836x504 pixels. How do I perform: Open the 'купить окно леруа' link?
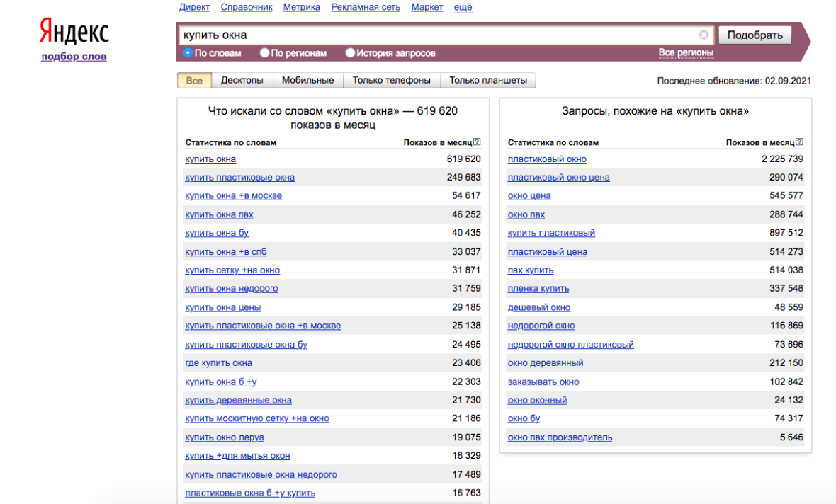(225, 437)
